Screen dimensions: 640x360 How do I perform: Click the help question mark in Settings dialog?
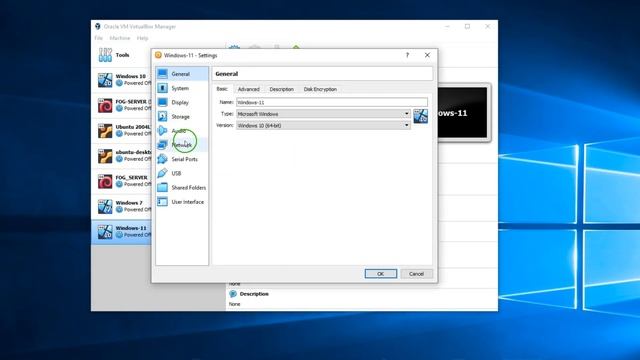[x=407, y=55]
